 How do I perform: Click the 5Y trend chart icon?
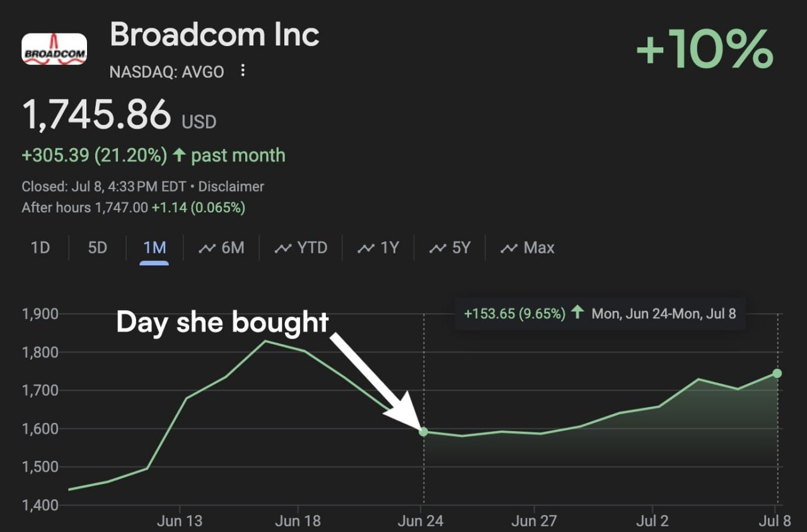coord(438,248)
